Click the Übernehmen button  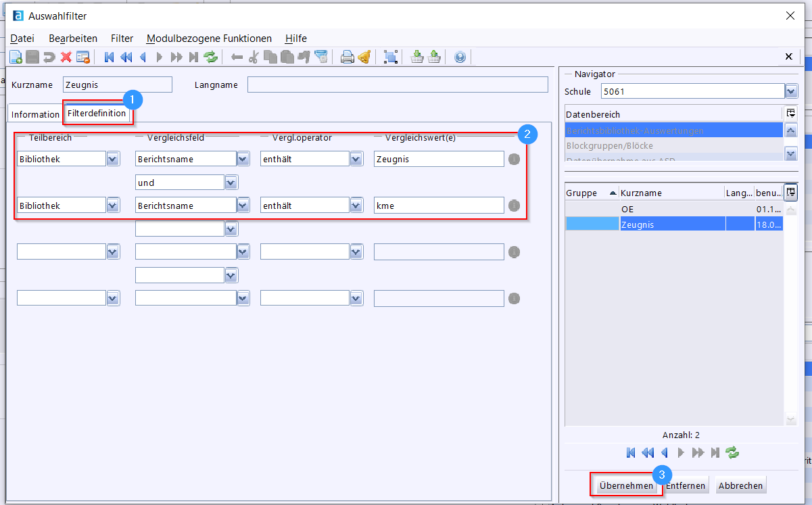point(626,485)
